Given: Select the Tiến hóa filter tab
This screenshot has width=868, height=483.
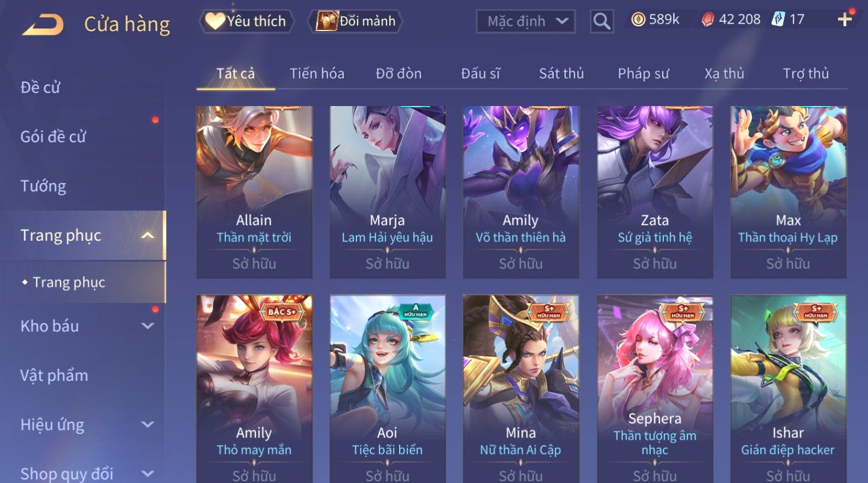Looking at the screenshot, I should coord(317,73).
